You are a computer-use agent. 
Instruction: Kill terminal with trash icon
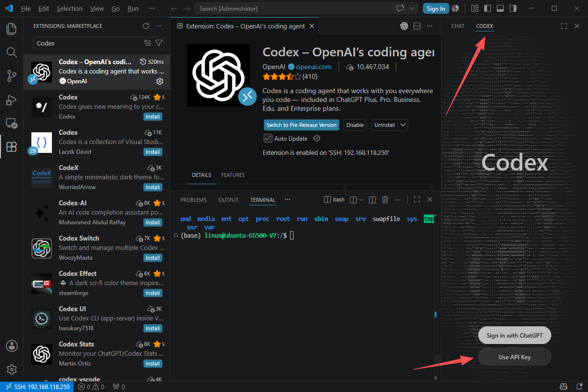tap(385, 199)
